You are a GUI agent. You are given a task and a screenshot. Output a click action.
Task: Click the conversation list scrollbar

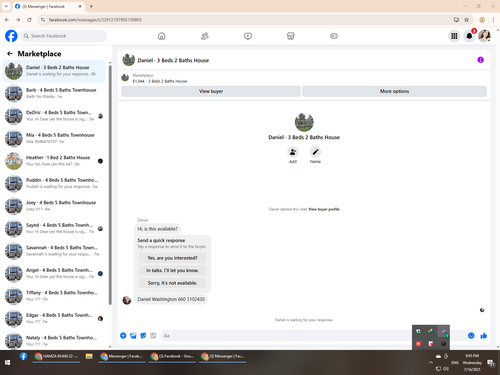(110, 185)
